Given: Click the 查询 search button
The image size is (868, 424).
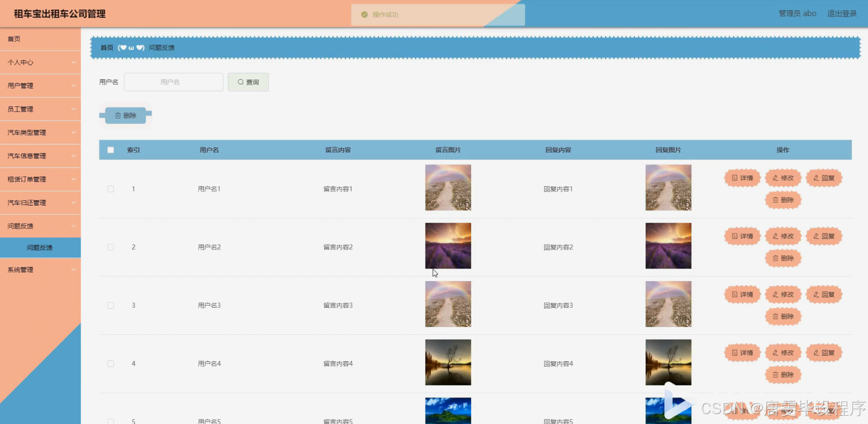Looking at the screenshot, I should pos(248,82).
